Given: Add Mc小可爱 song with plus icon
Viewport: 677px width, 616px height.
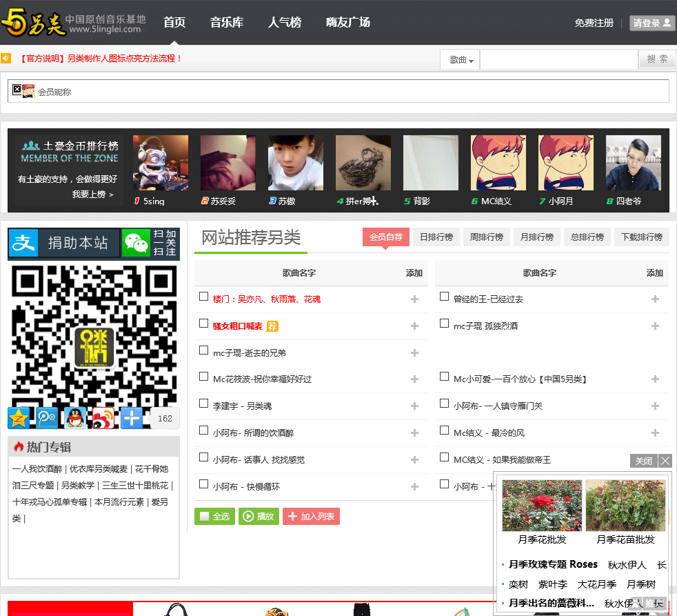Looking at the screenshot, I should pos(655,379).
